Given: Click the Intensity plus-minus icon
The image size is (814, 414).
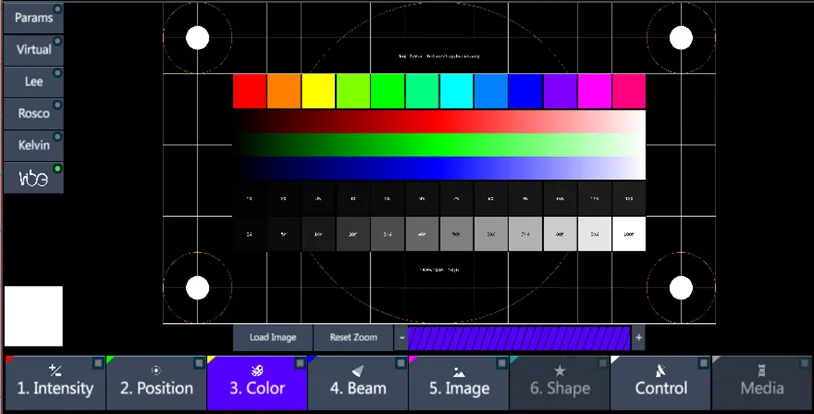Looking at the screenshot, I should click(x=55, y=370).
